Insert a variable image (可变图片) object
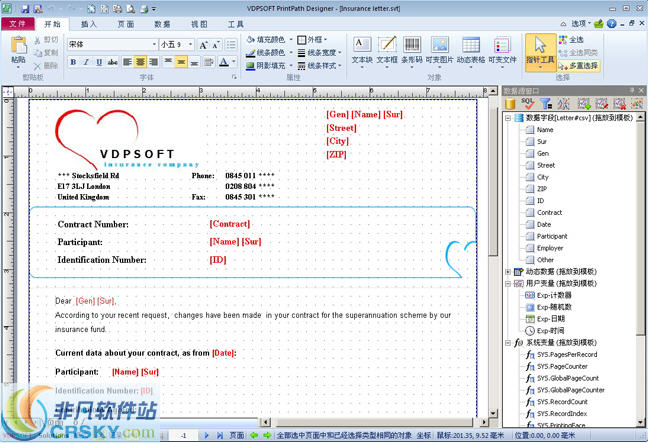Viewport: 648px width, 443px height. point(439,50)
